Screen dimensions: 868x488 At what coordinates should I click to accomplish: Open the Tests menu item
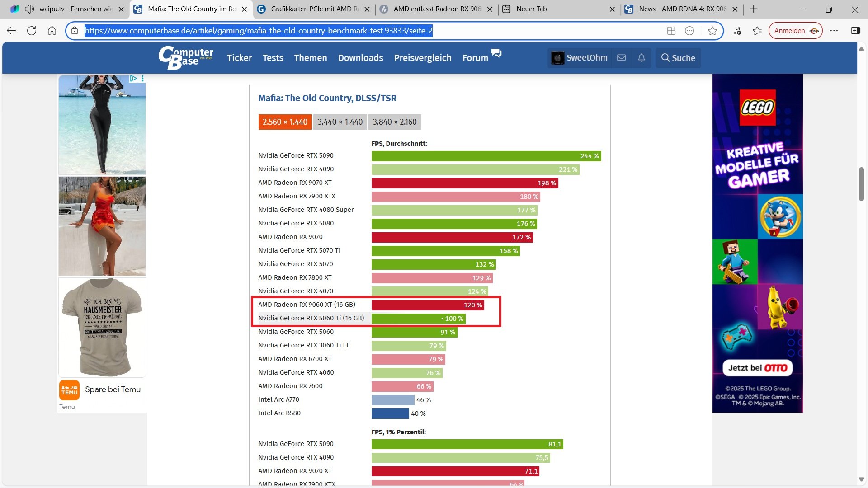[273, 58]
